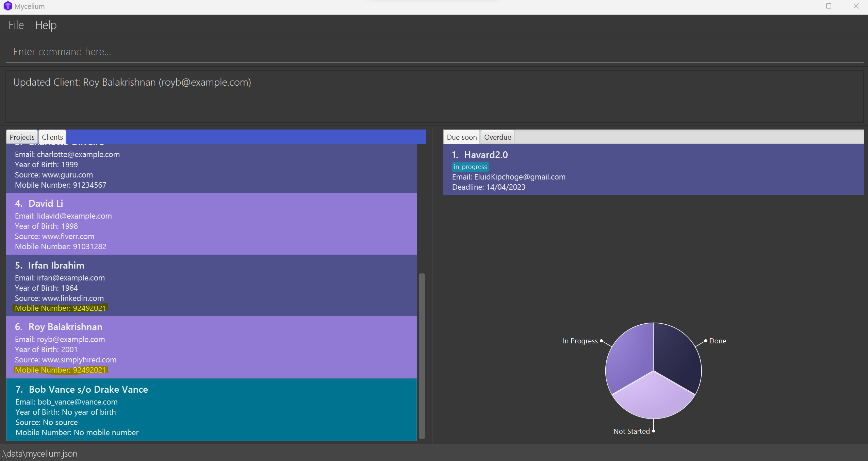Click Irfan Ibrahim's Mobile Number: 92492021 line

61,308
